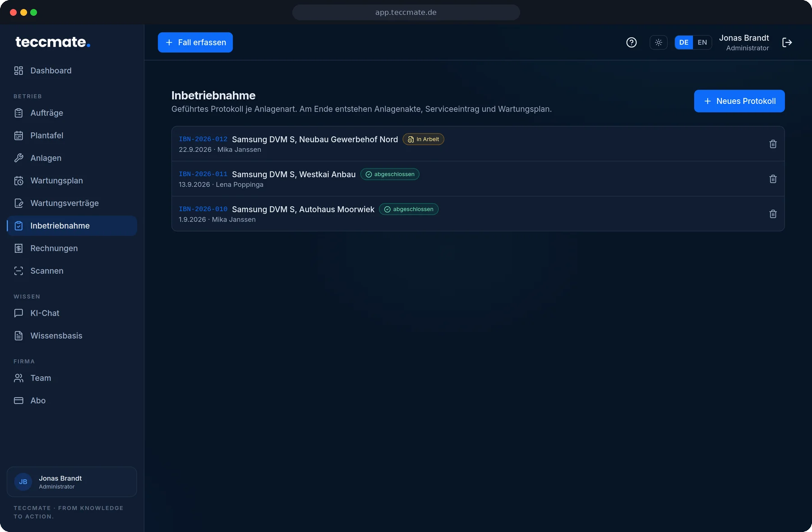The height and width of the screenshot is (532, 812).
Task: Click text 13.9.2026 · Lena Poppinga
Action: tap(221, 185)
